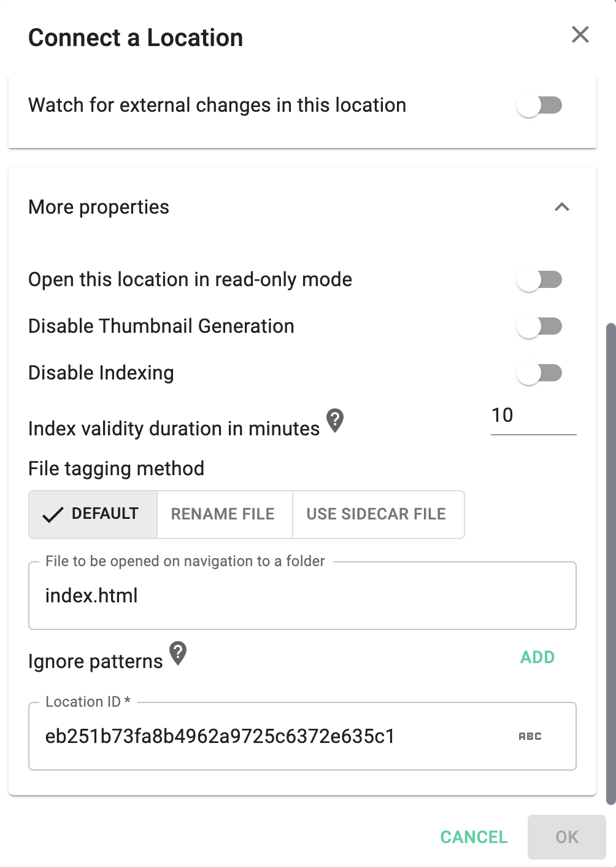Click the index validity minutes field
The width and height of the screenshot is (616, 867).
[532, 416]
